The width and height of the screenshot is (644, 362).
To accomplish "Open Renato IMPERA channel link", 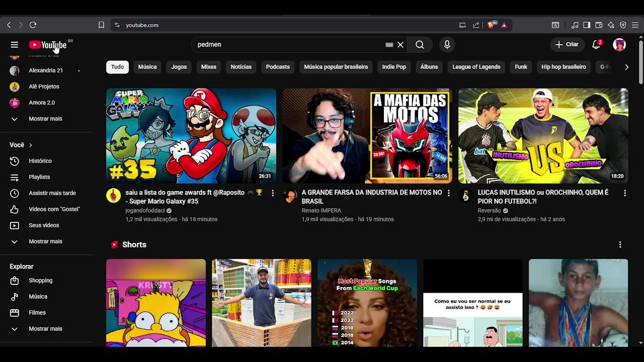I will point(321,211).
